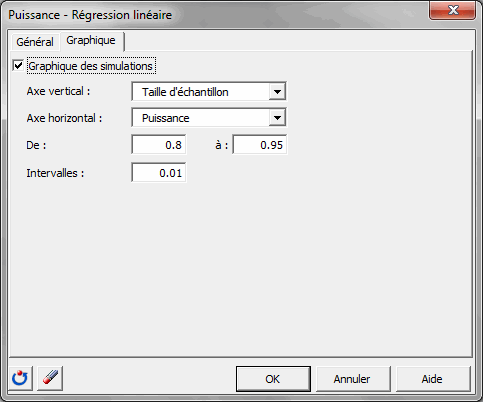Click the 'Intervalles :' label
This screenshot has height=402, width=483.
tap(55, 173)
